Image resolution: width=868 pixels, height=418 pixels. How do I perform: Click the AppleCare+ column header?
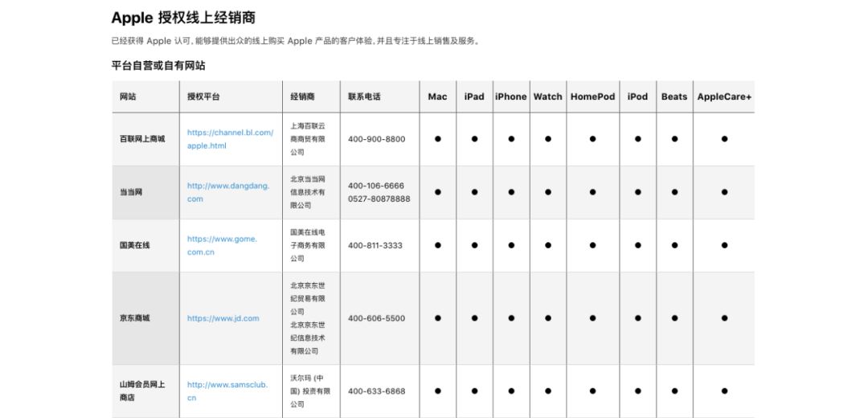pos(724,96)
